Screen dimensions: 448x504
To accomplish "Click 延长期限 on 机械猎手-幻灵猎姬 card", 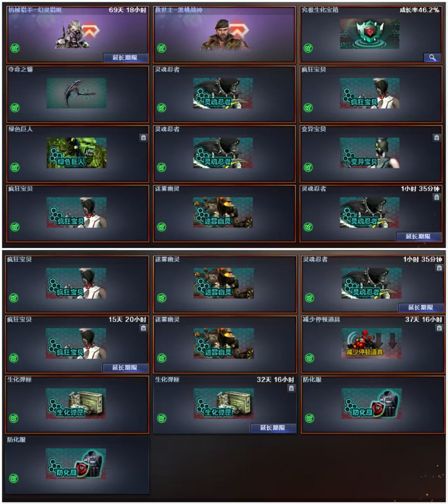I will point(125,58).
